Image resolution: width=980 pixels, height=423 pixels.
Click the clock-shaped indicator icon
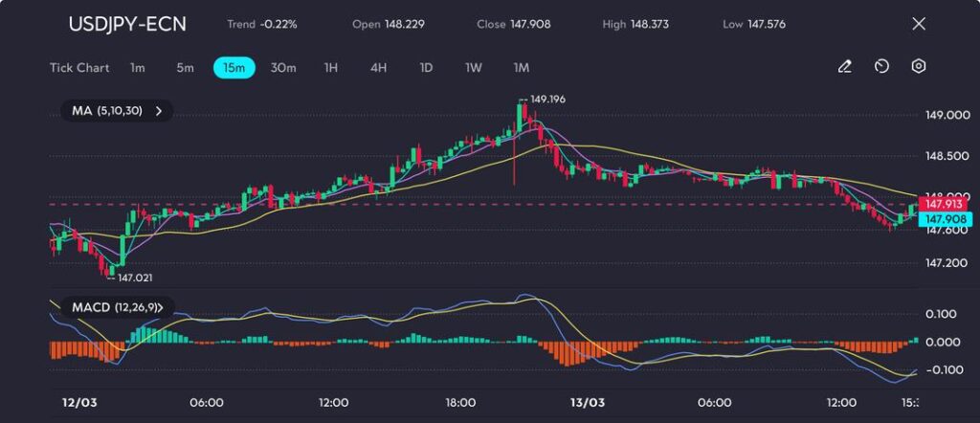click(x=881, y=67)
